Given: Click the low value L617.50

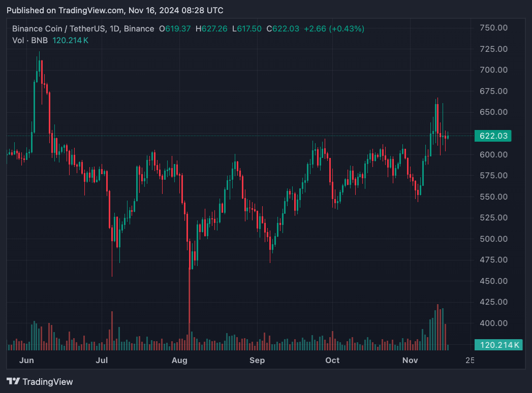Looking at the screenshot, I should pos(246,29).
